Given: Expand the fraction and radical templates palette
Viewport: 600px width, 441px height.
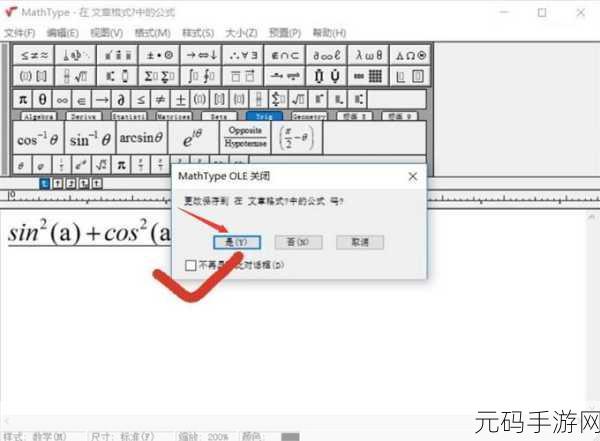Looking at the screenshot, I should [75, 76].
